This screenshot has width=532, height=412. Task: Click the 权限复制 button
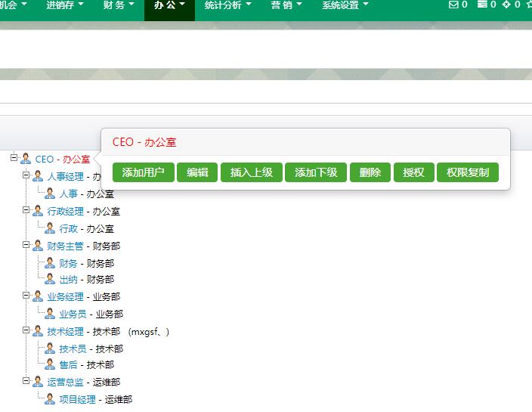coord(468,172)
